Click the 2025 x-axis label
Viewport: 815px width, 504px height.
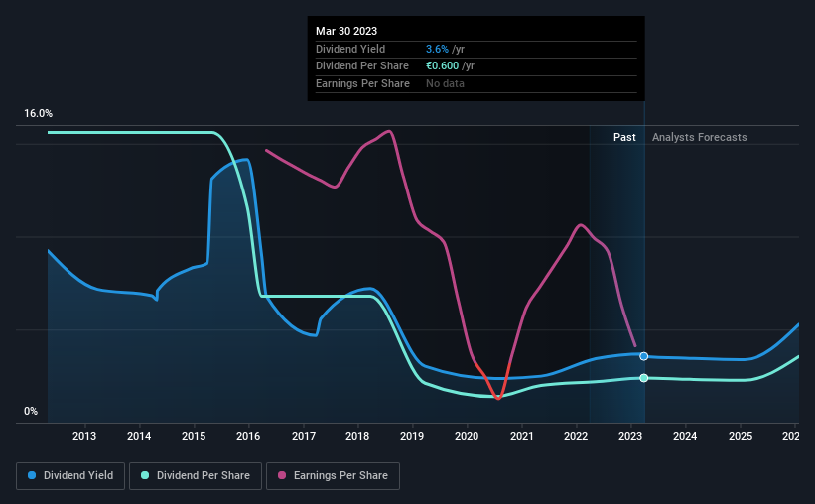pos(741,436)
